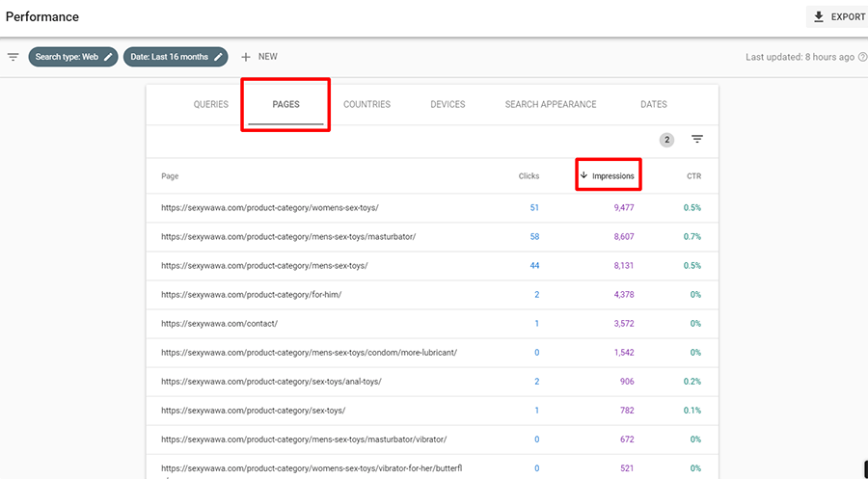Click the 782 impressions value
This screenshot has width=868, height=479.
[627, 411]
